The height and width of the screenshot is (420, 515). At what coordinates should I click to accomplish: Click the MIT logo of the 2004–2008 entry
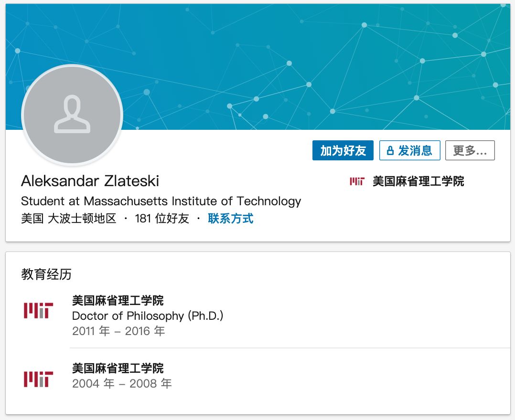pyautogui.click(x=38, y=378)
